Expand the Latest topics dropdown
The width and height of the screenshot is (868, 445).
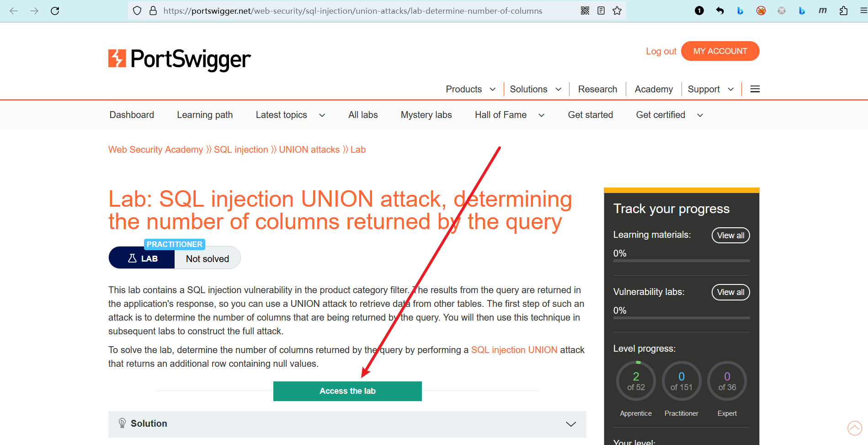point(290,115)
